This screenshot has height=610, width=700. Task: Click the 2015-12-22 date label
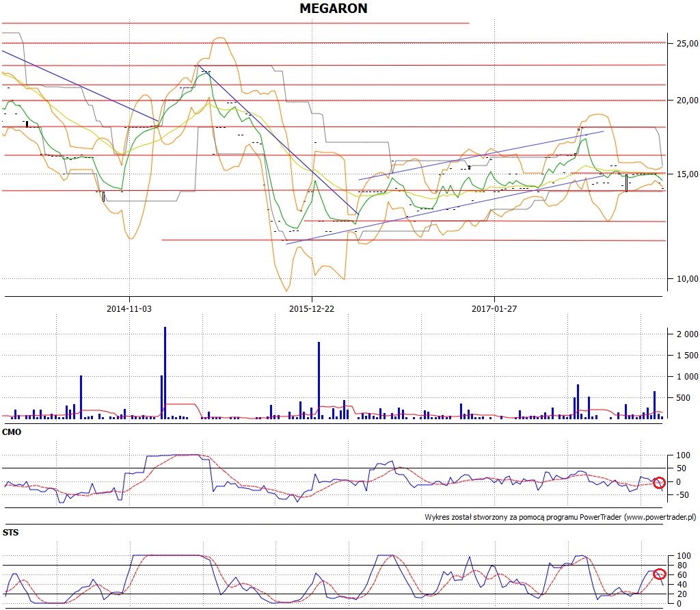pyautogui.click(x=312, y=308)
